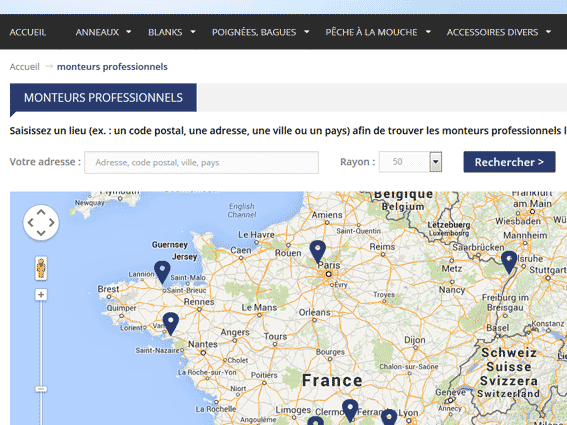This screenshot has width=567, height=425.
Task: Click the map zoom slider handle
Action: 41,389
